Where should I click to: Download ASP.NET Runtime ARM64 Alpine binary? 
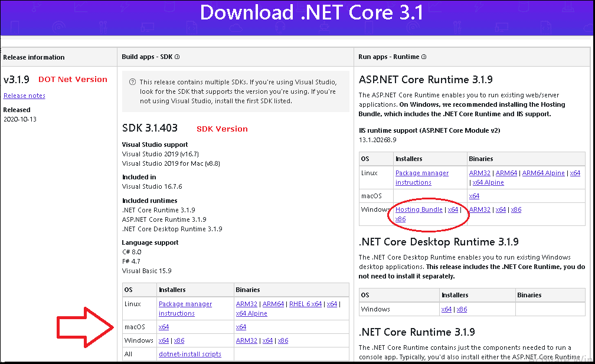(544, 173)
